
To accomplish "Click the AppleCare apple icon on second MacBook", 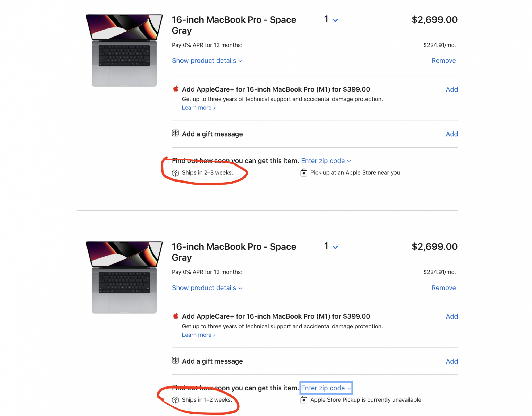I will pyautogui.click(x=176, y=316).
